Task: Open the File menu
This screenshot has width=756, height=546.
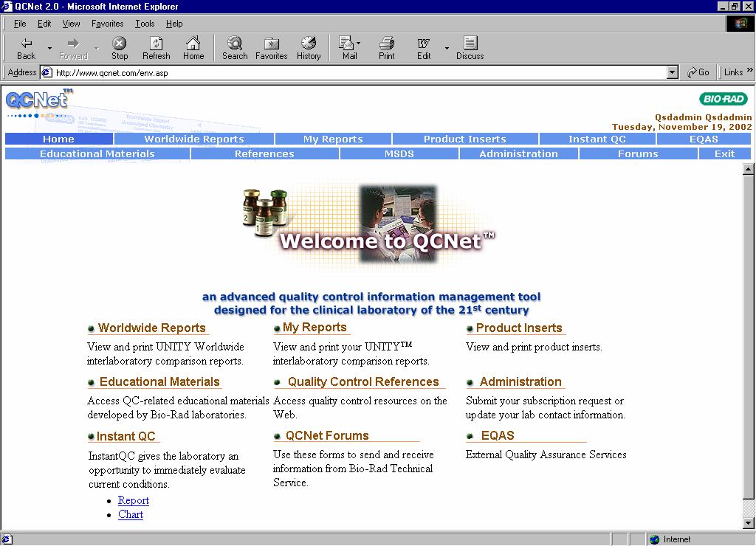Action: click(20, 24)
